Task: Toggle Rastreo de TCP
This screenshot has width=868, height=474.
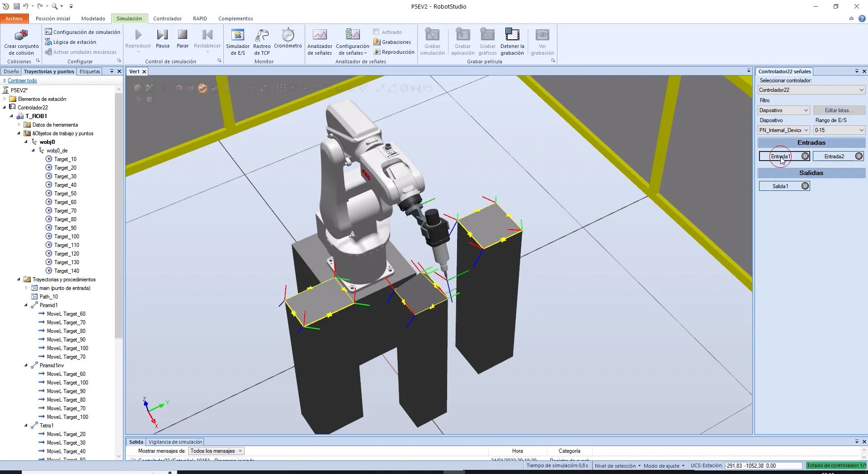Action: click(262, 42)
